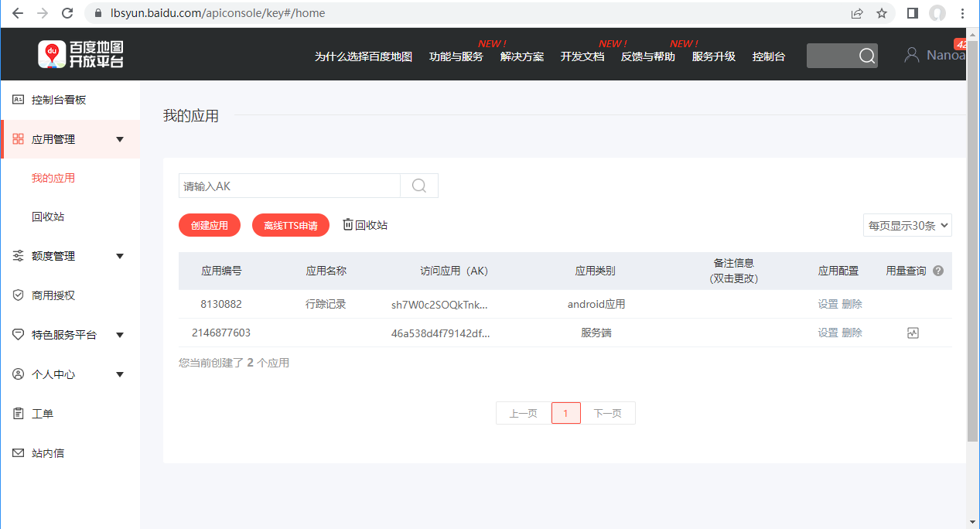Open 服务升级 menu
This screenshot has width=980, height=529.
tap(714, 56)
